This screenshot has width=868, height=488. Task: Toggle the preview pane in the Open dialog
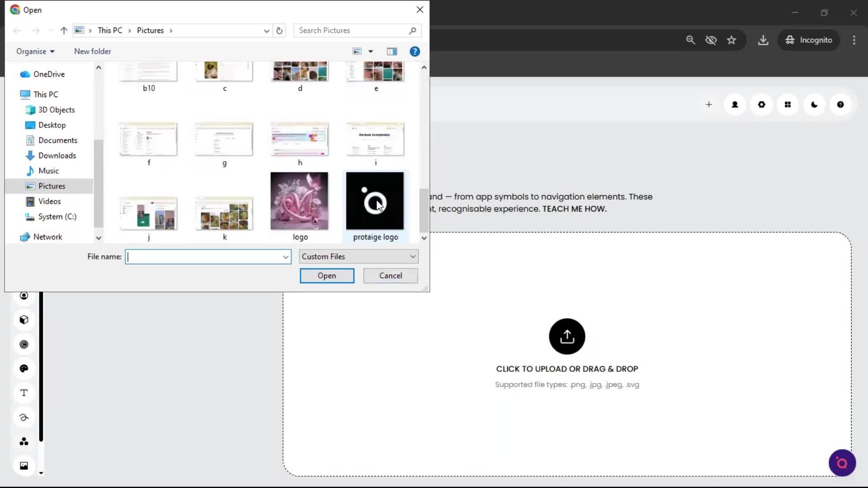coord(392,51)
